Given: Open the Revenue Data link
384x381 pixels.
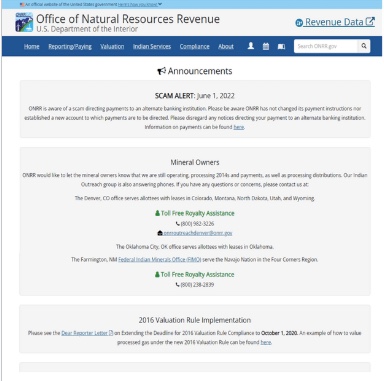Looking at the screenshot, I should (335, 22).
